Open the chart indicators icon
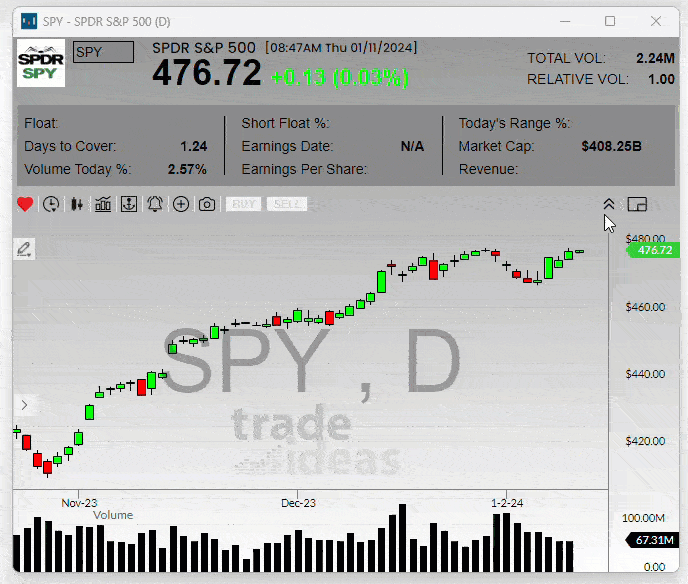The width and height of the screenshot is (688, 584). (x=103, y=204)
